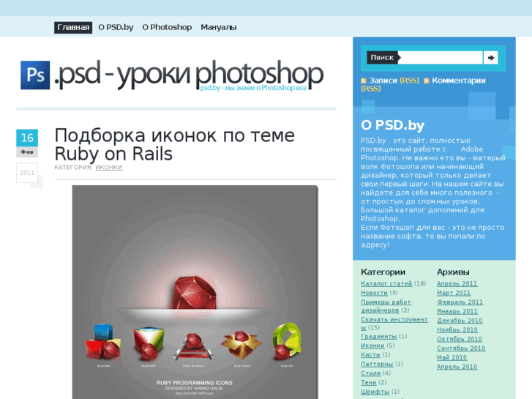Click the Категории heading

(383, 272)
